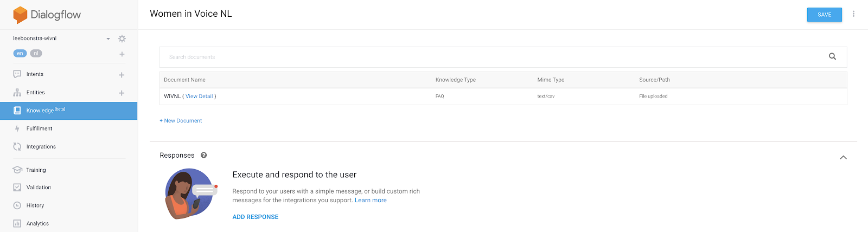Image resolution: width=868 pixels, height=232 pixels.
Task: Click the Responses help question mark icon
Action: pyautogui.click(x=204, y=155)
